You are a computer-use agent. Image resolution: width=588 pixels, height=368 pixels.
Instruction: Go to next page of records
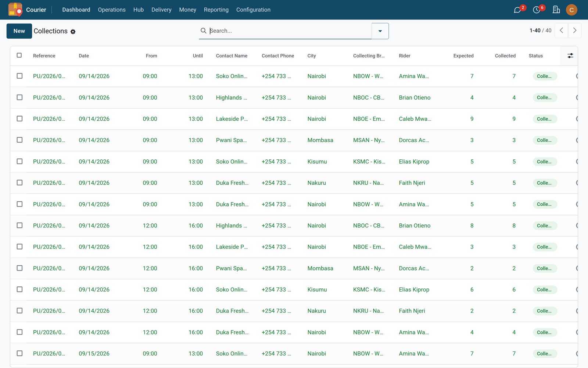574,31
